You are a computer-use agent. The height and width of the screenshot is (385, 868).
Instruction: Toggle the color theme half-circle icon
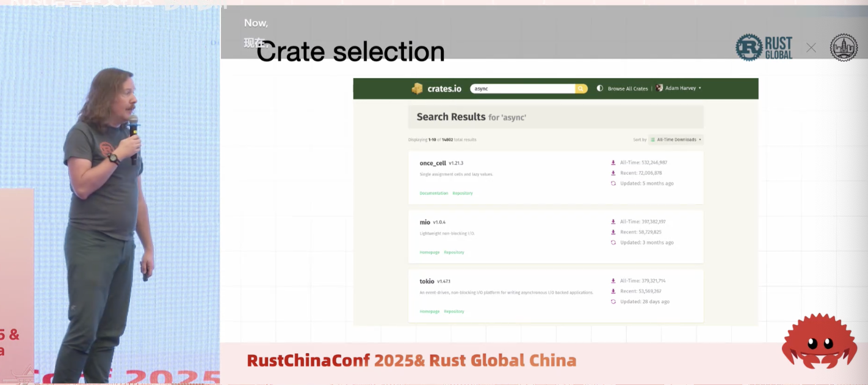600,89
